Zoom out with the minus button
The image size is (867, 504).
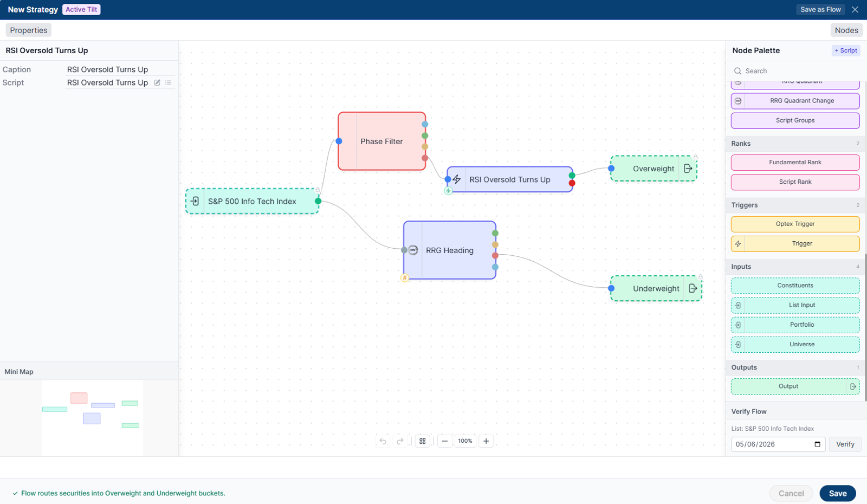(x=445, y=441)
